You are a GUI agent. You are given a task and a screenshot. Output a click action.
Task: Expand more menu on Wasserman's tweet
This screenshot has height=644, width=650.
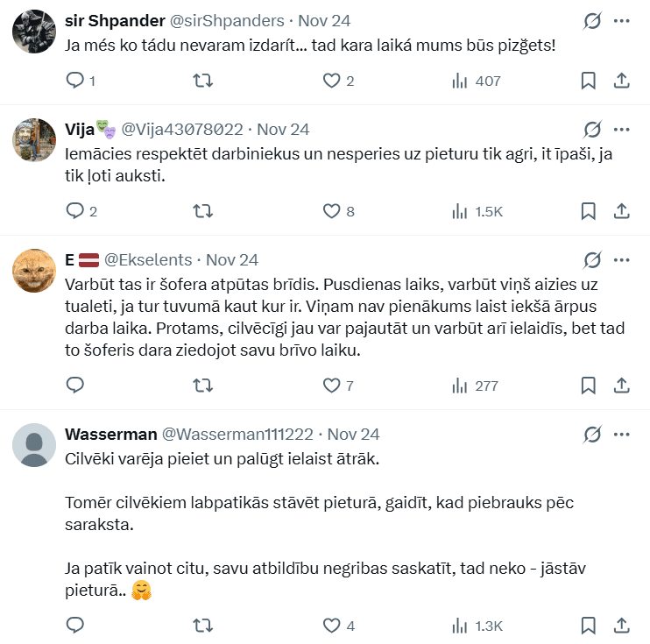[622, 435]
